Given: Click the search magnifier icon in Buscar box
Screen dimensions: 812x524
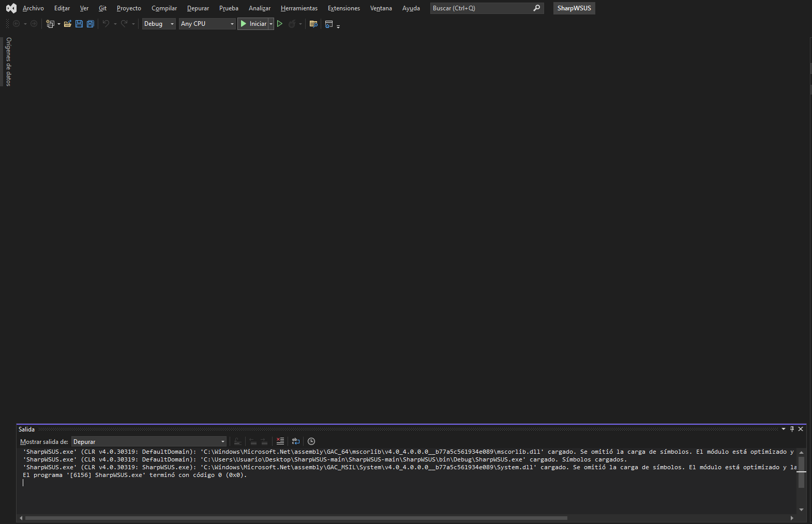Looking at the screenshot, I should tap(537, 8).
